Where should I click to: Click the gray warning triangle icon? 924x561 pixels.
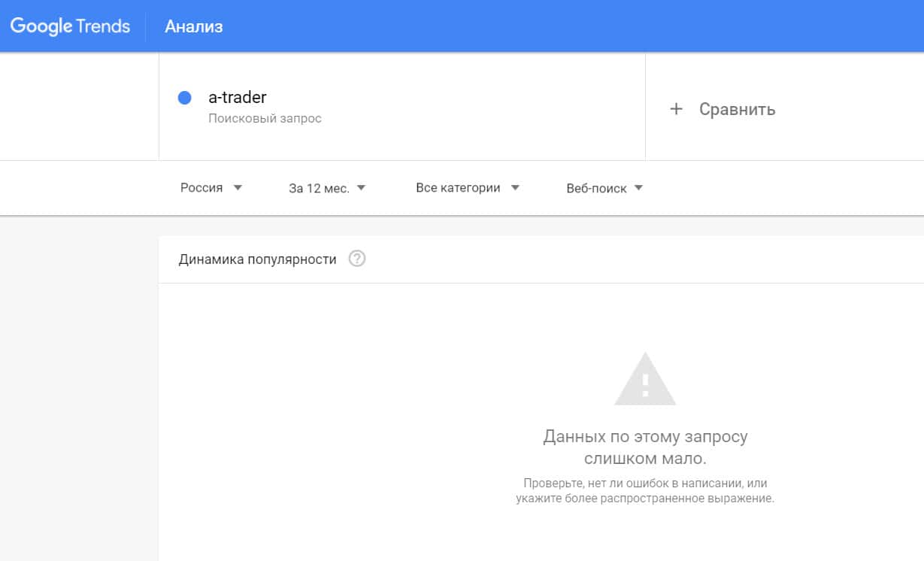tap(644, 380)
